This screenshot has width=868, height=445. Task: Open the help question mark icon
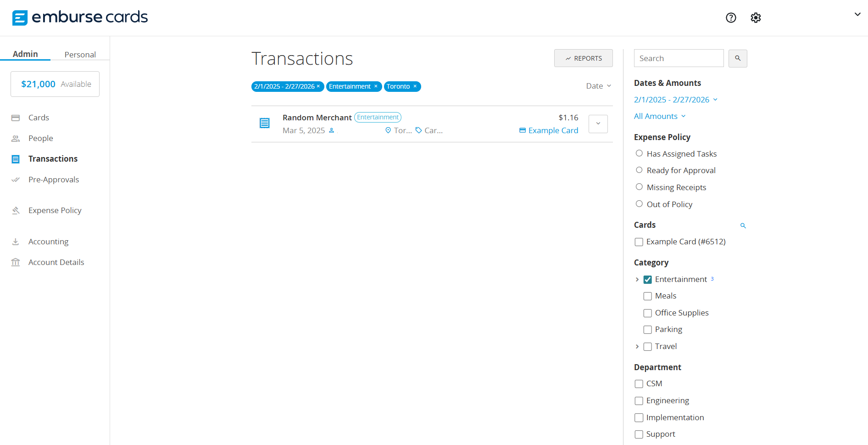click(731, 18)
